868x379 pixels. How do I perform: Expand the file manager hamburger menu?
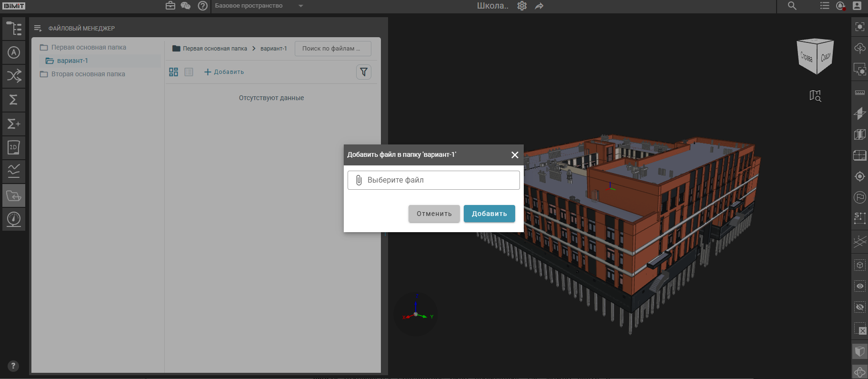[38, 28]
